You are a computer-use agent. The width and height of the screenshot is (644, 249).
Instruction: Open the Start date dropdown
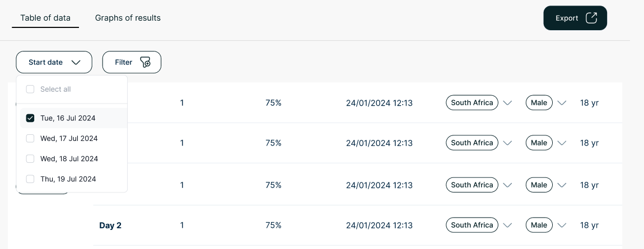(x=54, y=62)
